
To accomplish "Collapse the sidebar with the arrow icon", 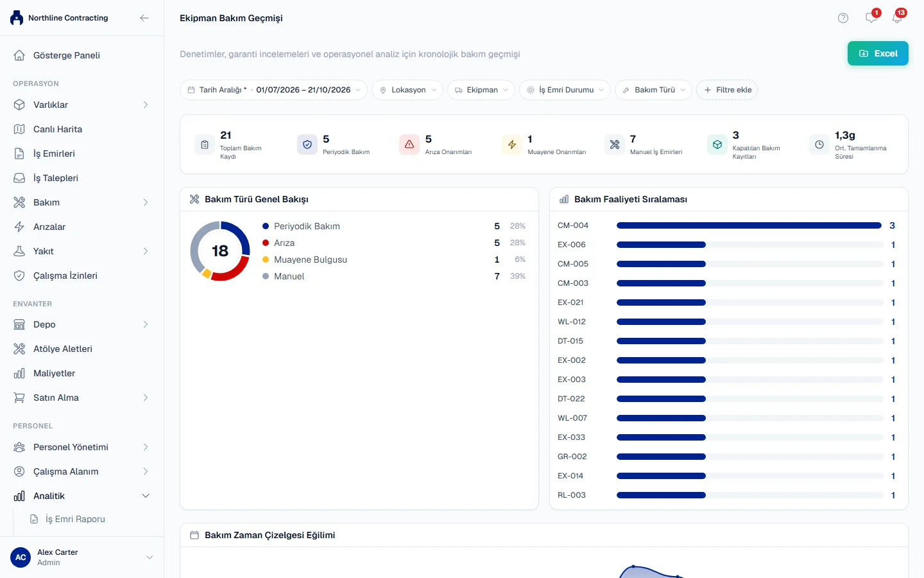I will 144,18.
